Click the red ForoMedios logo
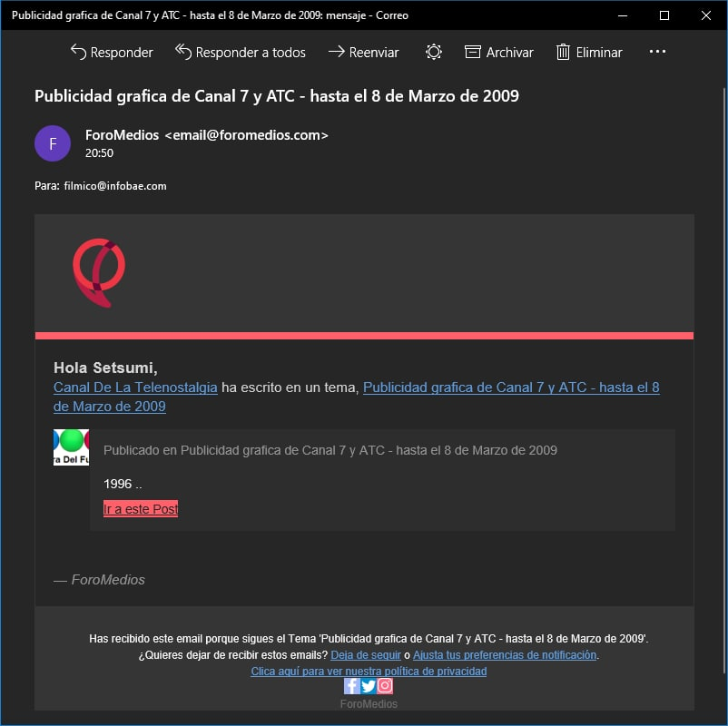 99,272
